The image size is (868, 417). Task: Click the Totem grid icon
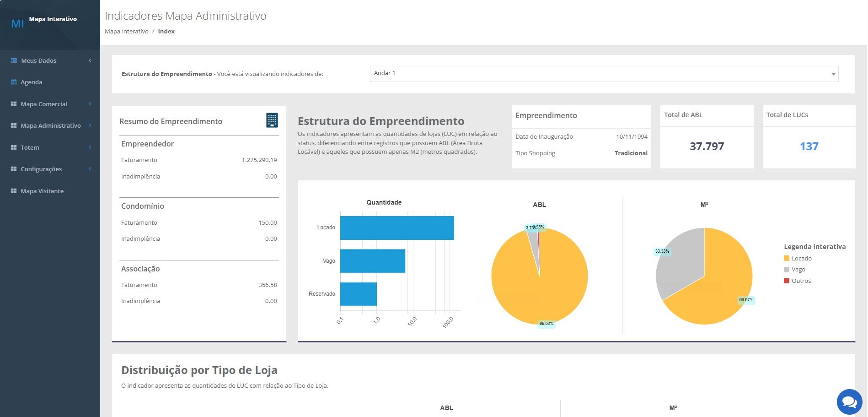(x=14, y=147)
